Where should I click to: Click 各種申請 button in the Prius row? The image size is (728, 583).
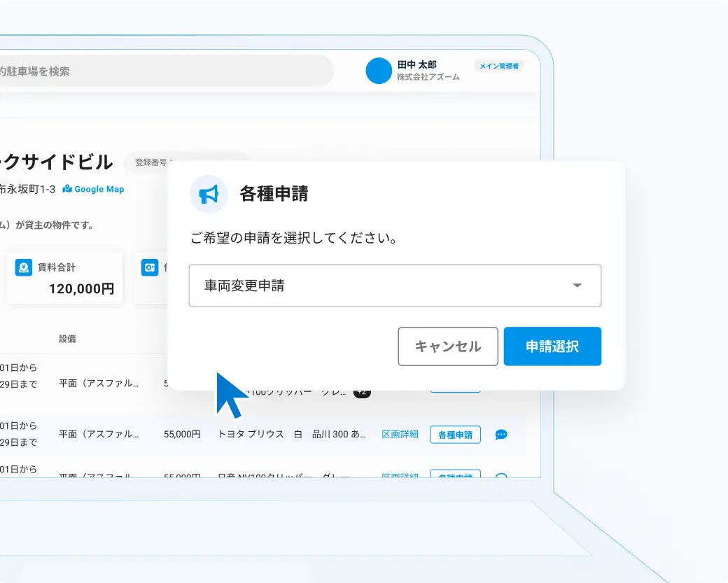tap(455, 435)
